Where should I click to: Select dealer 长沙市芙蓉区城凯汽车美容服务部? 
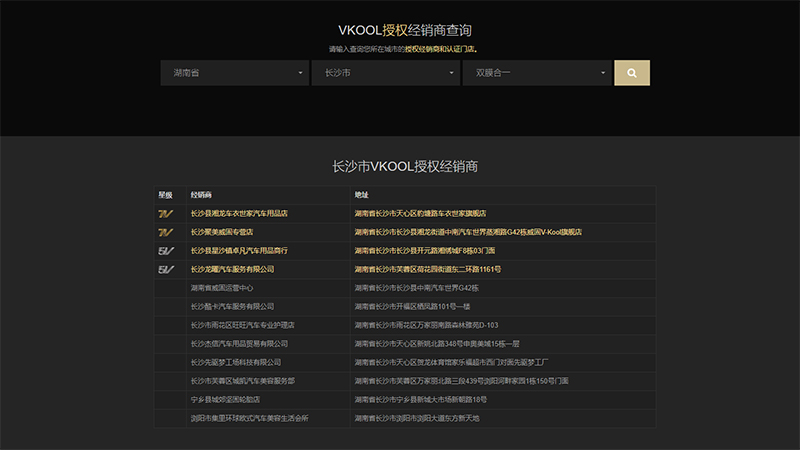[x=243, y=381]
